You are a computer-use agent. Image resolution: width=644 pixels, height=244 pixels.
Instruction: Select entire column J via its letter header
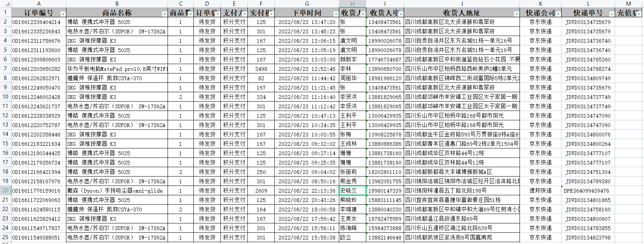462,4
